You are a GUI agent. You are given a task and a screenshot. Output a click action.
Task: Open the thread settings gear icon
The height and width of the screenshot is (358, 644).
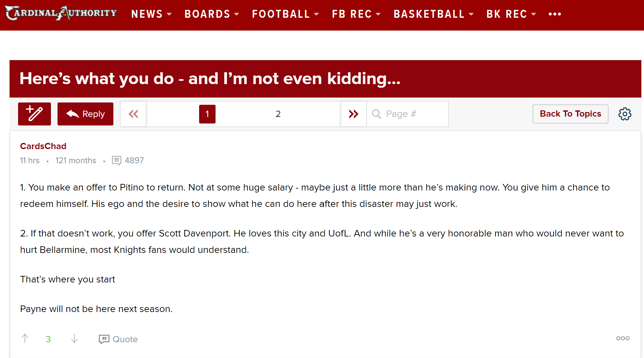tap(625, 114)
